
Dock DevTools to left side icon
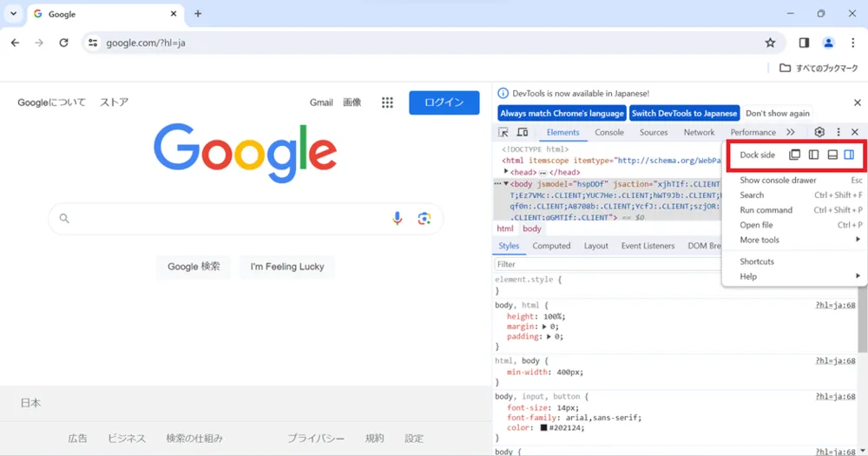click(814, 155)
